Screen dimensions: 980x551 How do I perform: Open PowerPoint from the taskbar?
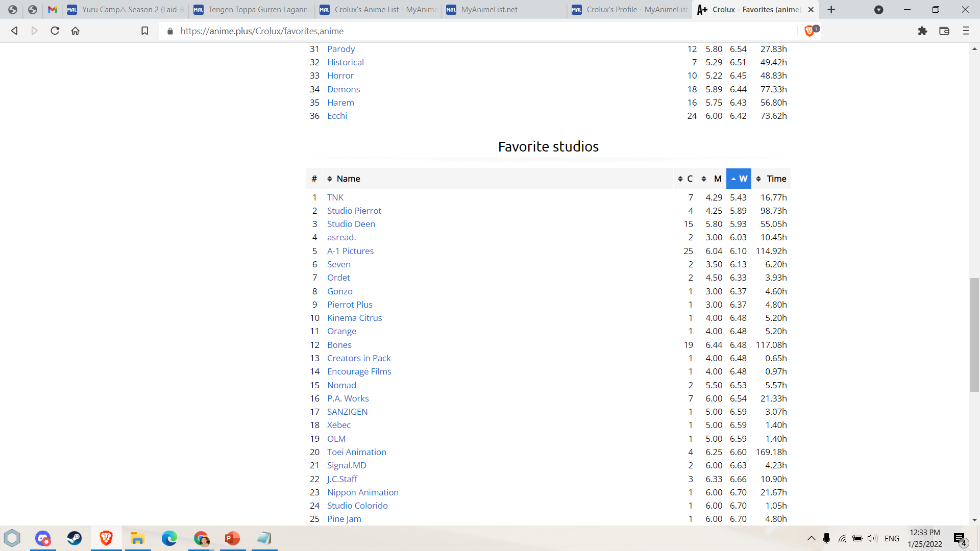(x=232, y=538)
